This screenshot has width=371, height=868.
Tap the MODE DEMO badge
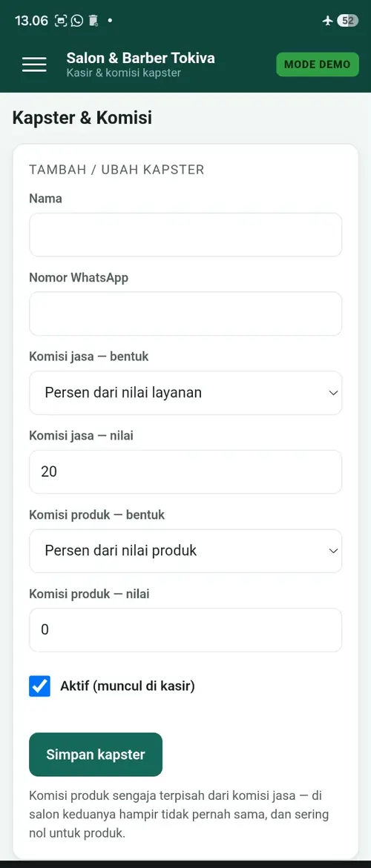(318, 64)
